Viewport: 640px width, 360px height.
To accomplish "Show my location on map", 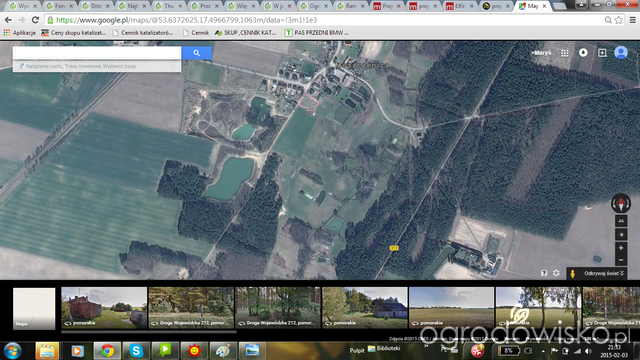I will (x=621, y=234).
